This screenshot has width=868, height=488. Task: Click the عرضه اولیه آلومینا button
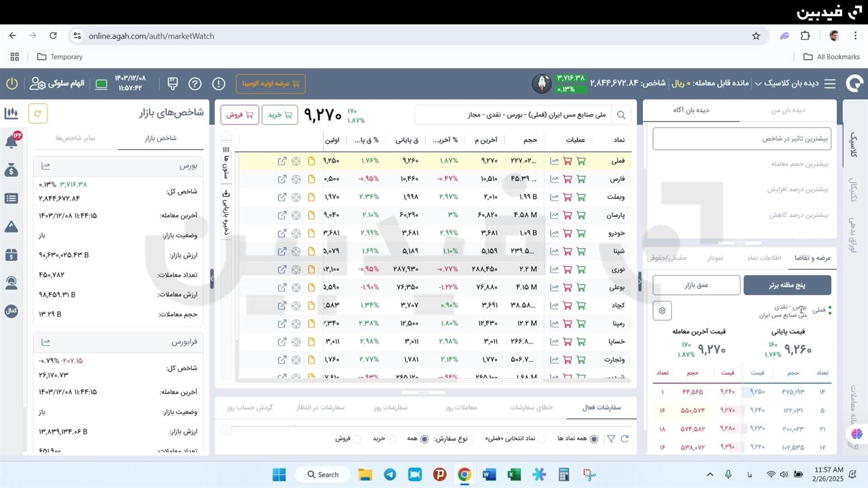point(271,84)
